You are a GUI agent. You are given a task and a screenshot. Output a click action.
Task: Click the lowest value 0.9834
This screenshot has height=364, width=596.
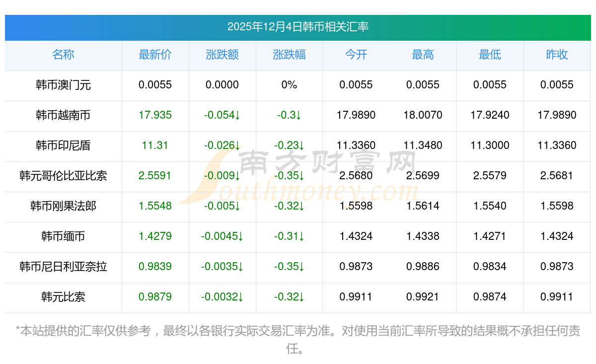[x=490, y=267]
